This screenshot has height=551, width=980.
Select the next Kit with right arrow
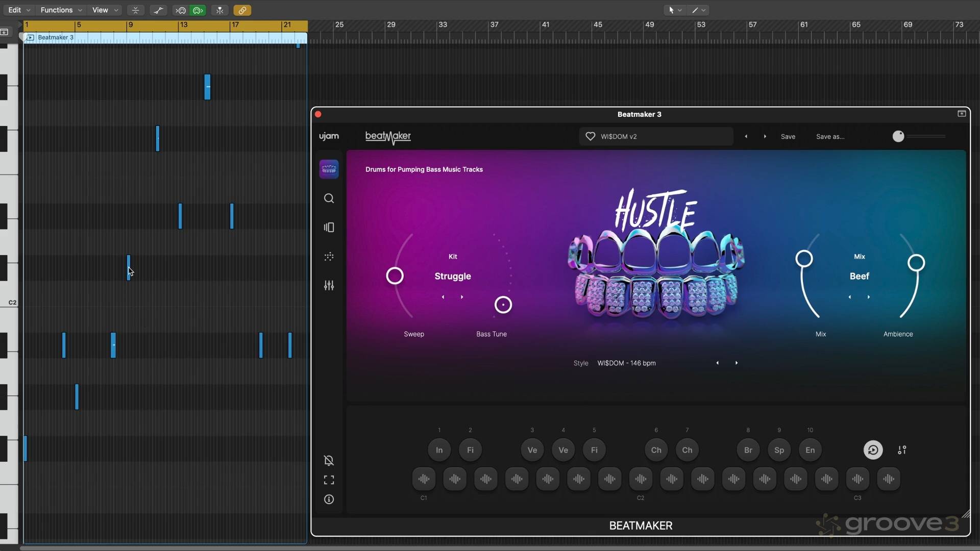(462, 297)
